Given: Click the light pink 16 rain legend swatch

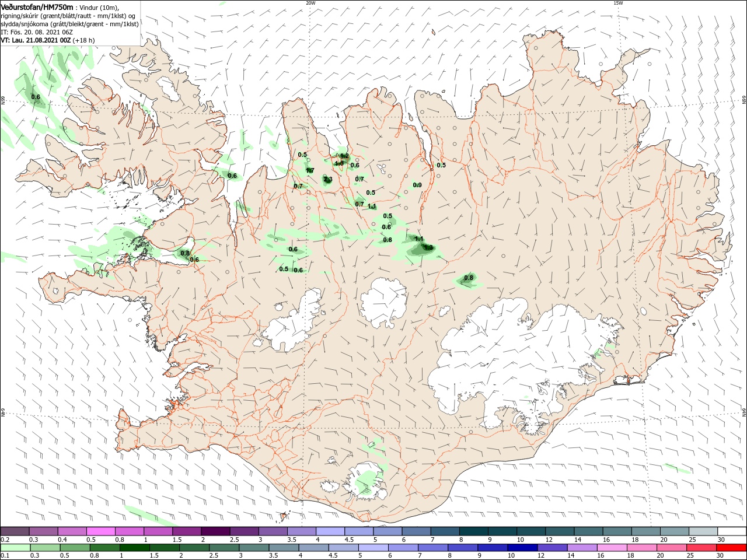Looking at the screenshot, I should (x=612, y=548).
